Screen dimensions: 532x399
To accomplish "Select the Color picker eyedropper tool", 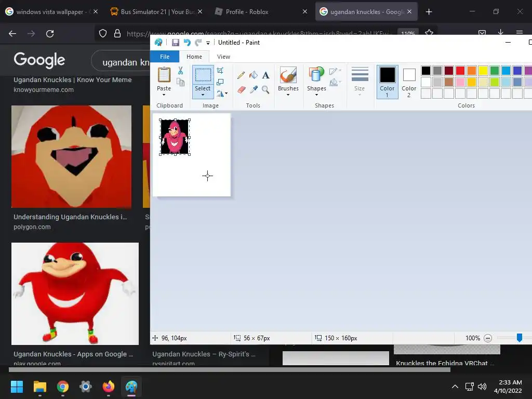I will pyautogui.click(x=254, y=89).
